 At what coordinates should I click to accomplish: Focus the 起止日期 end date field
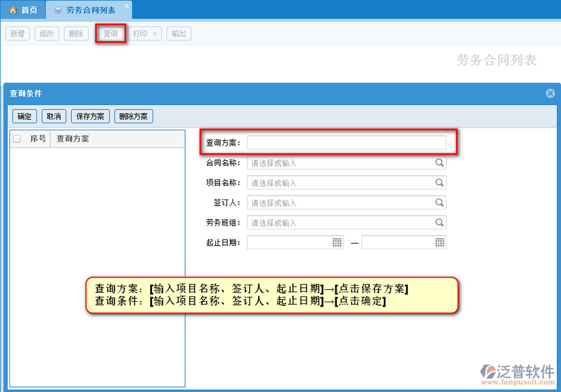[x=404, y=242]
